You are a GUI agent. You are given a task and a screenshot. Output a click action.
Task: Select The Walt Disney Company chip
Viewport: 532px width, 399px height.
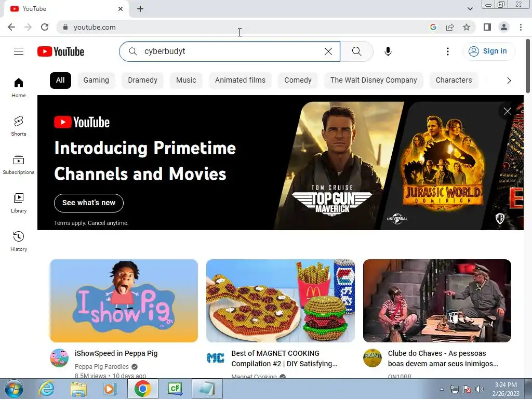tap(374, 81)
